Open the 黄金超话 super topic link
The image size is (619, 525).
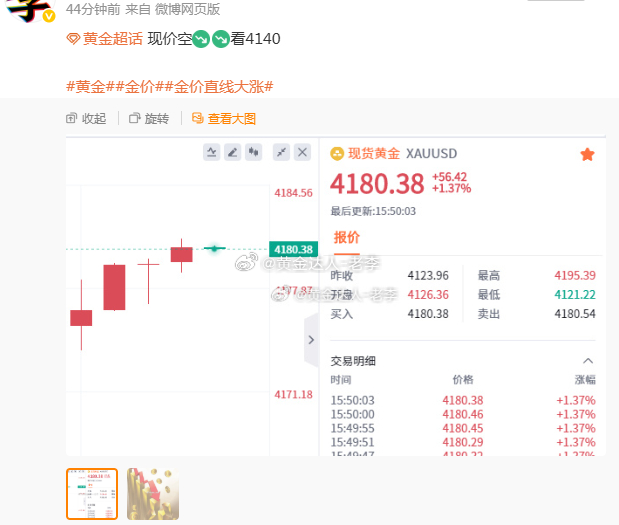(105, 39)
